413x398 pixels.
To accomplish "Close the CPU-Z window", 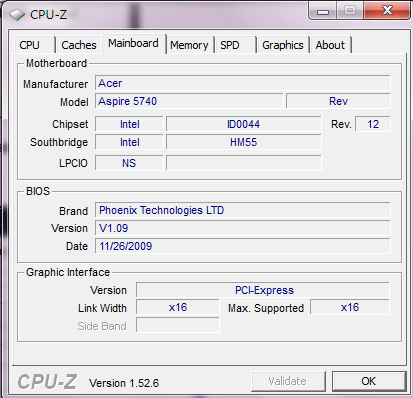I will (x=387, y=11).
